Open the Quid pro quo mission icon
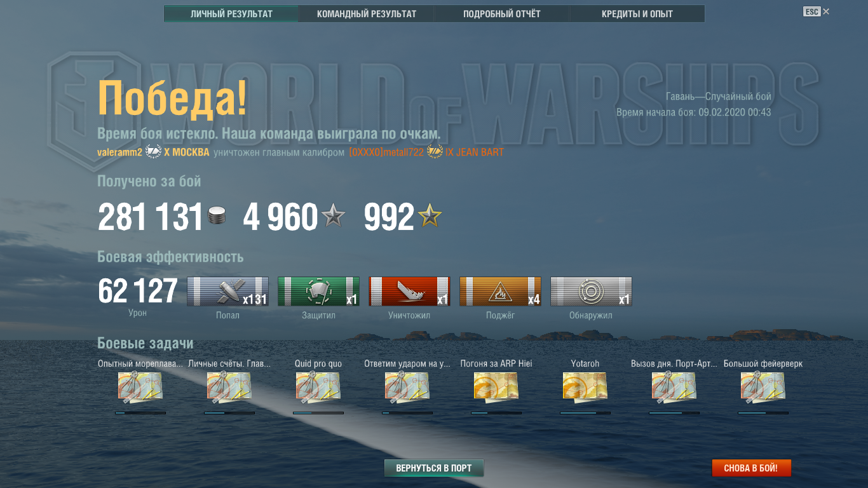 click(318, 387)
